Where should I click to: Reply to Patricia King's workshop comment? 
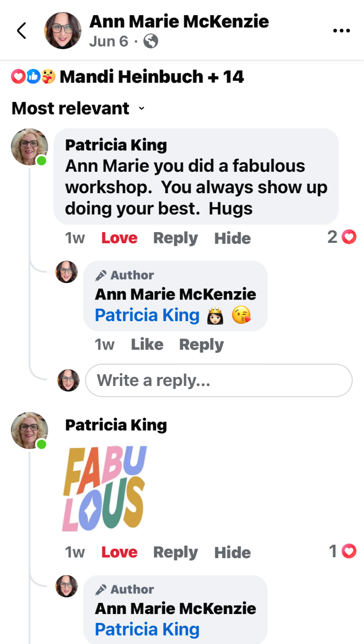(x=175, y=238)
